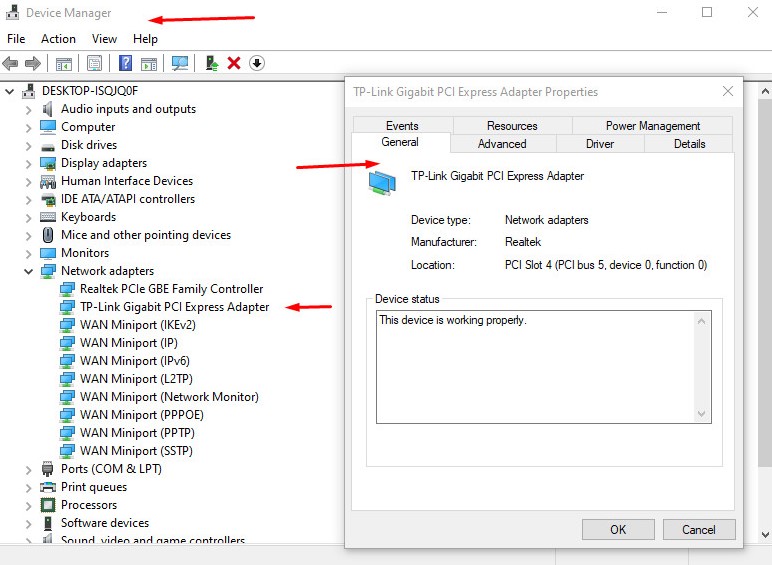Expand the Processors category

click(x=29, y=505)
